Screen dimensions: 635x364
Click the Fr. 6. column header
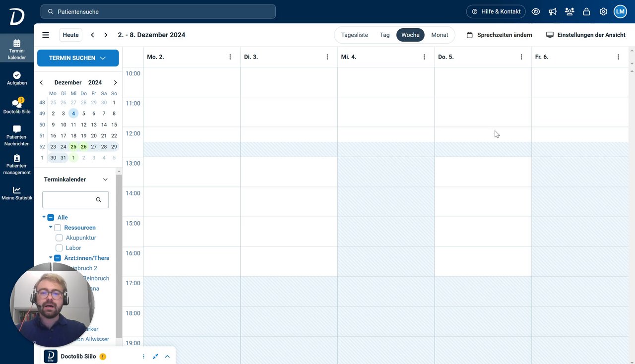pos(580,57)
